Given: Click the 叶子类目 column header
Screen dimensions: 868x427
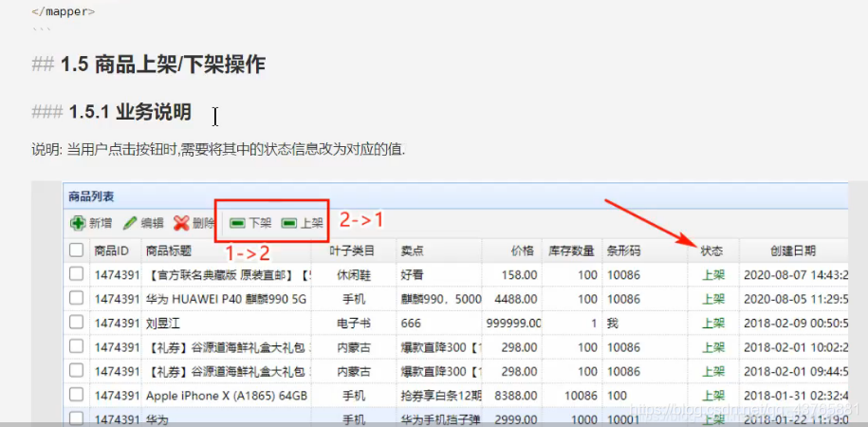Looking at the screenshot, I should (352, 251).
